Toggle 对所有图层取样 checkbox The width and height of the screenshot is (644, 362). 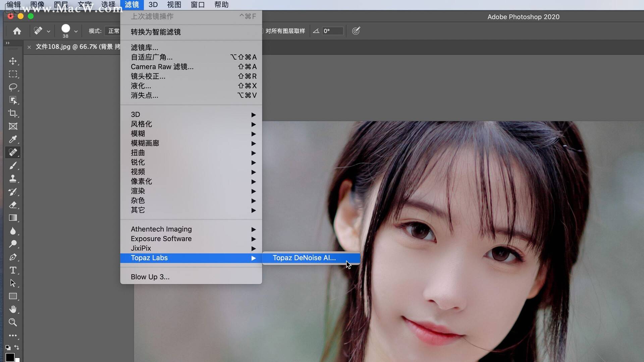tap(283, 31)
